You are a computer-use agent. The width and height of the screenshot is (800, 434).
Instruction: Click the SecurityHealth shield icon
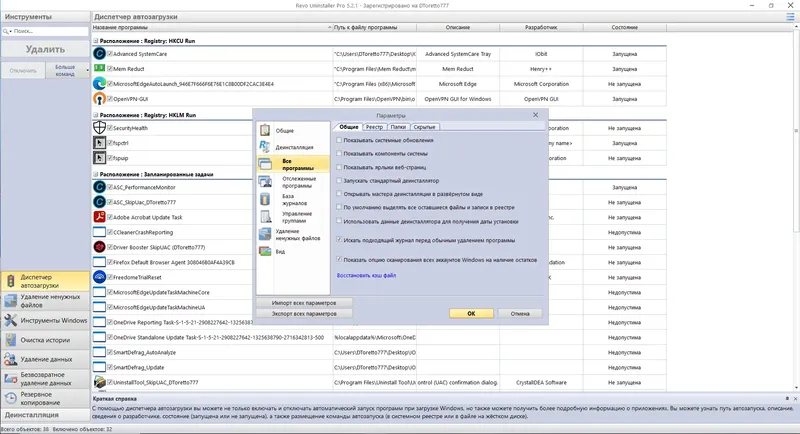click(99, 128)
